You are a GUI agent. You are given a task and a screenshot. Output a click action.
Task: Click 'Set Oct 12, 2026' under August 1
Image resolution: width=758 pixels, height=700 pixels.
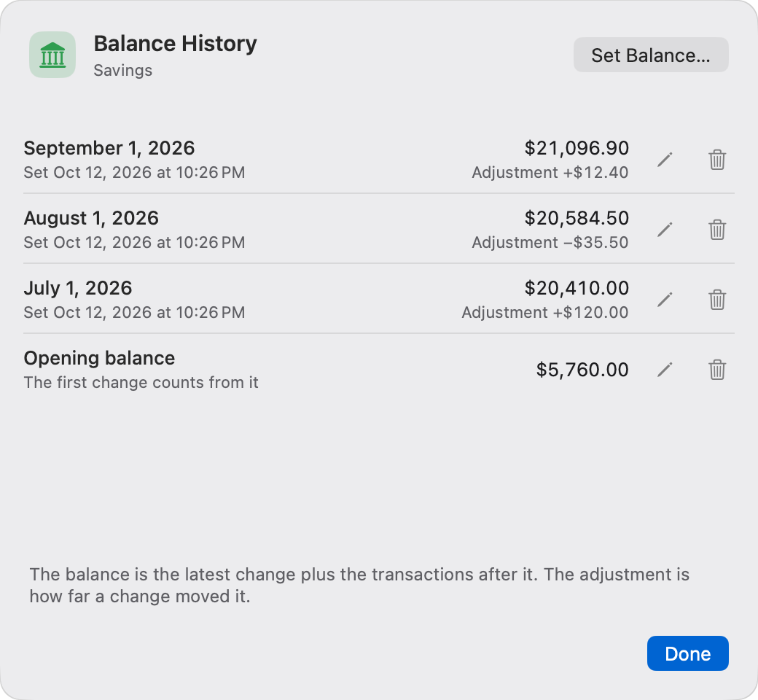[x=134, y=243]
